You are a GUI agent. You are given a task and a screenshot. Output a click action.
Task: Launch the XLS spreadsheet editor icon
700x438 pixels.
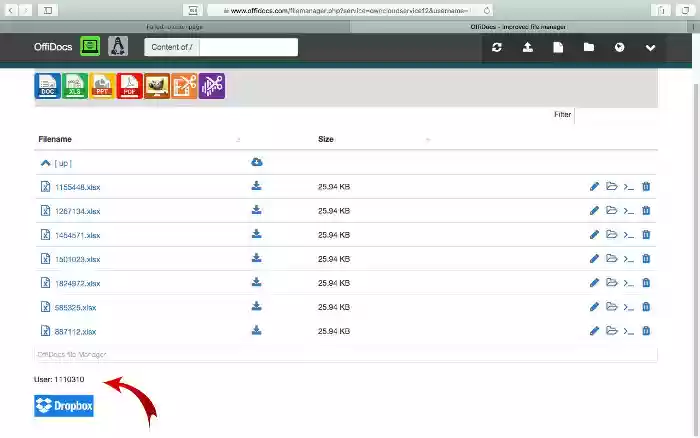point(75,86)
